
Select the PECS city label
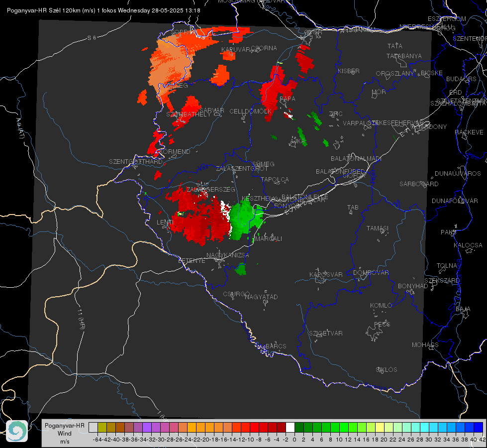click(x=382, y=324)
